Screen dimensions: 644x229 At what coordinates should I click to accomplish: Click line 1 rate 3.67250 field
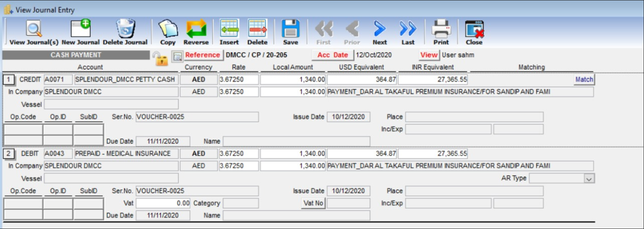(239, 79)
